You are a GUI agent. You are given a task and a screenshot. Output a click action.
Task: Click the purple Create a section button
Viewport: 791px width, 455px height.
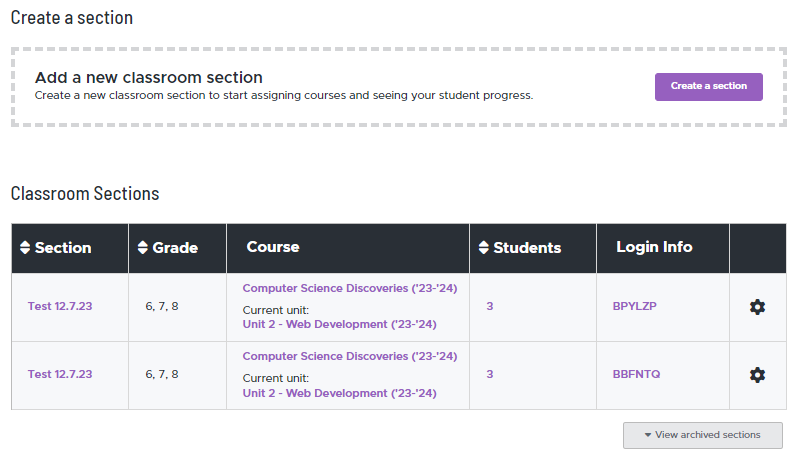(x=709, y=87)
